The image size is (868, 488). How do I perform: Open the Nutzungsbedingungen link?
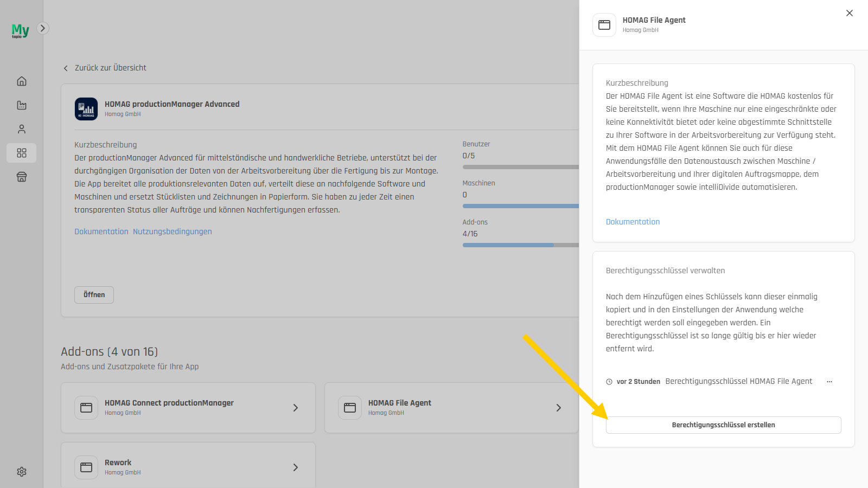(173, 232)
